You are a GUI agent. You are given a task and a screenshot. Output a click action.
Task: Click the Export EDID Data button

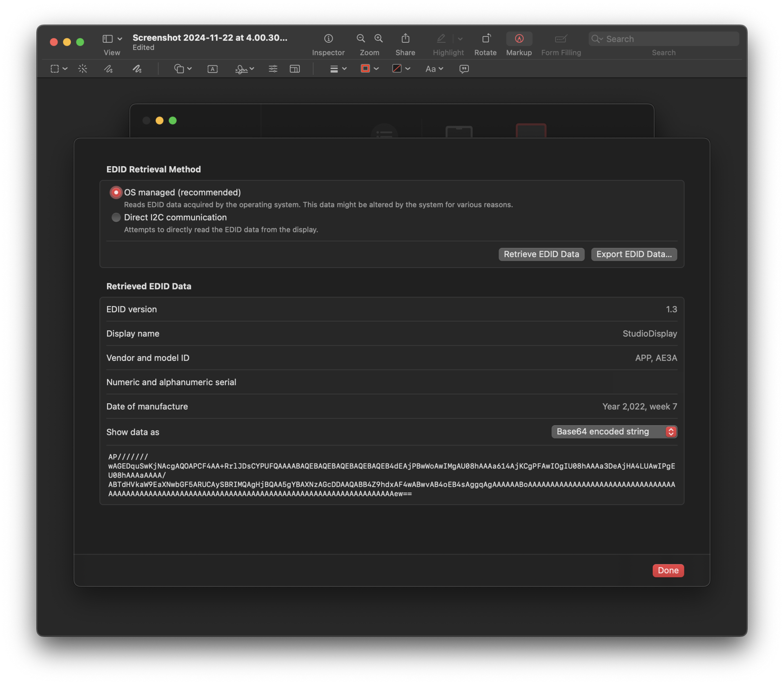click(633, 254)
